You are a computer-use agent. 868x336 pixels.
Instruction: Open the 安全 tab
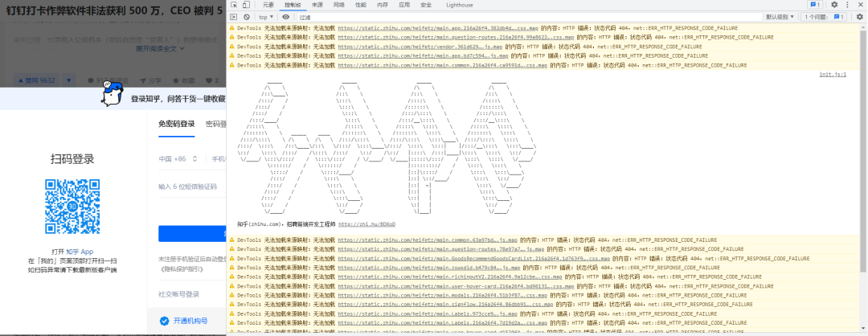pyautogui.click(x=426, y=5)
